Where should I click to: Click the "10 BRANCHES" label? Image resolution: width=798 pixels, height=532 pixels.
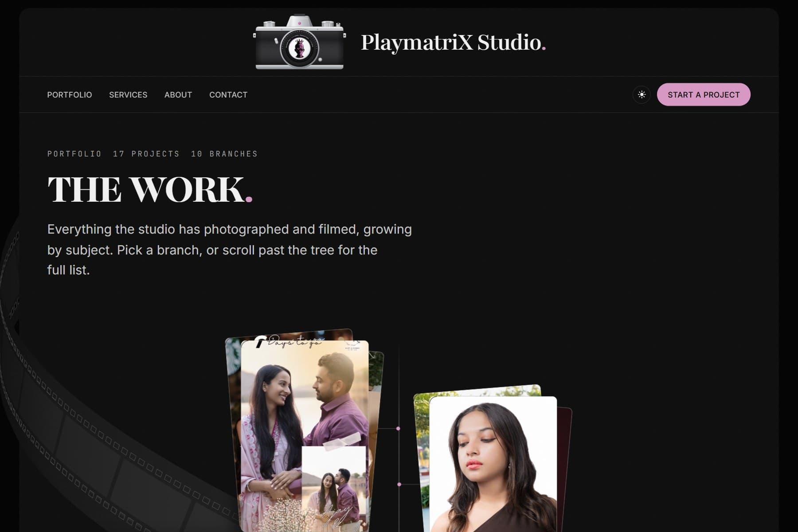click(x=224, y=154)
